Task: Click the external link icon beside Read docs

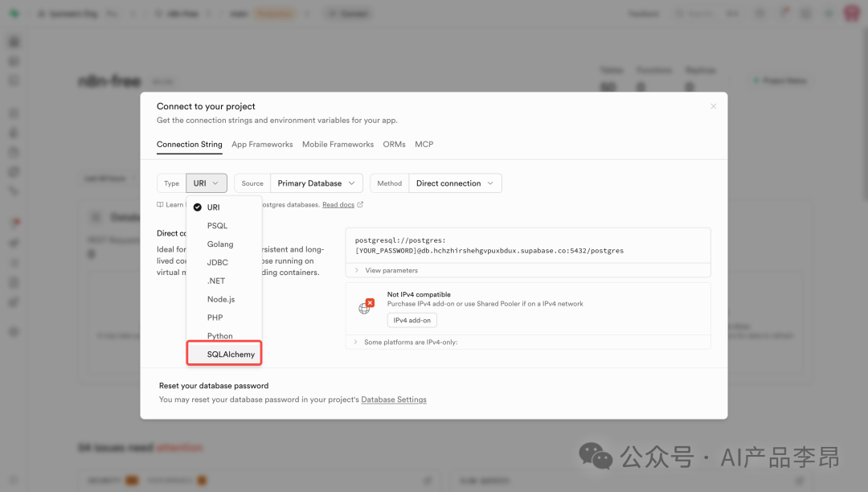Action: (x=360, y=204)
